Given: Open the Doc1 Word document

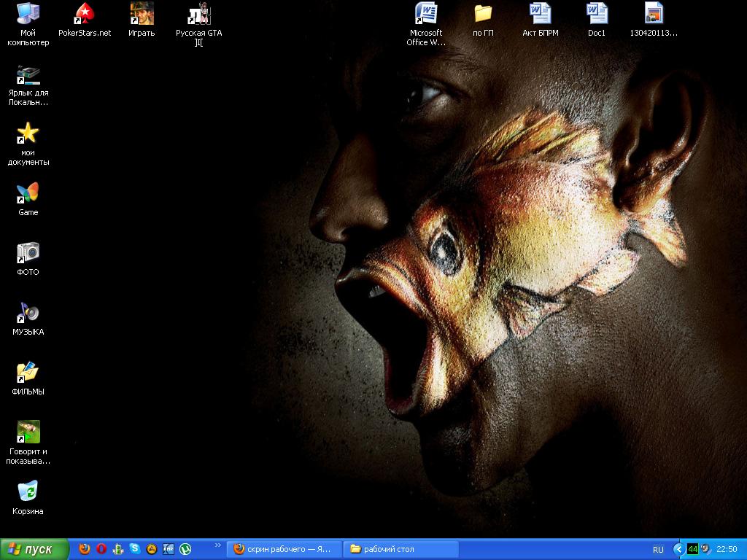Looking at the screenshot, I should click(596, 14).
